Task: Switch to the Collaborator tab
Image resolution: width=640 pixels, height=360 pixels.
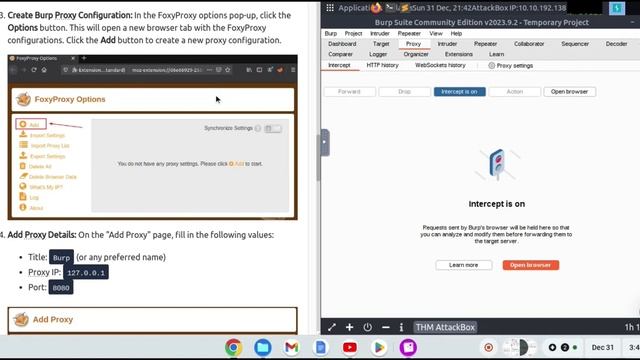Action: point(529,44)
